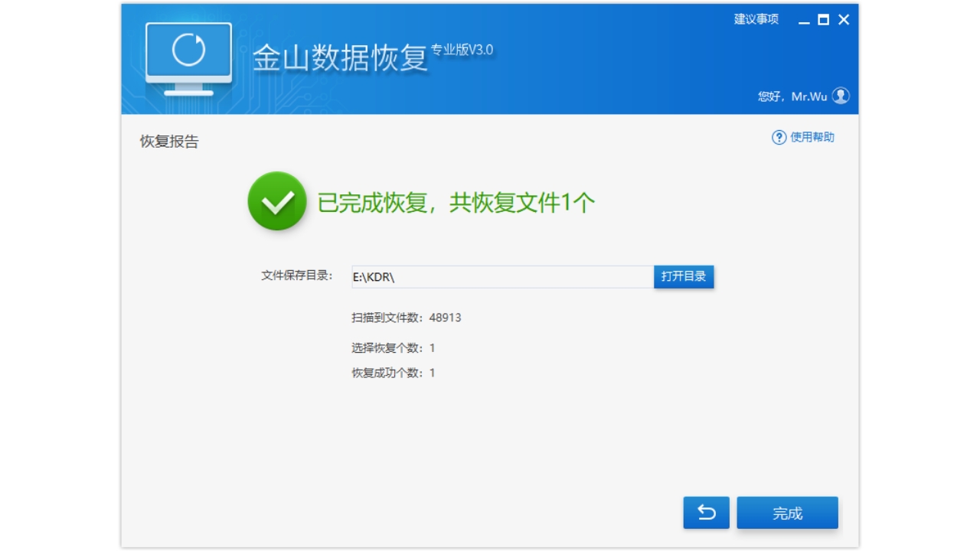
Task: Open the 使用帮助 help link
Action: point(812,138)
